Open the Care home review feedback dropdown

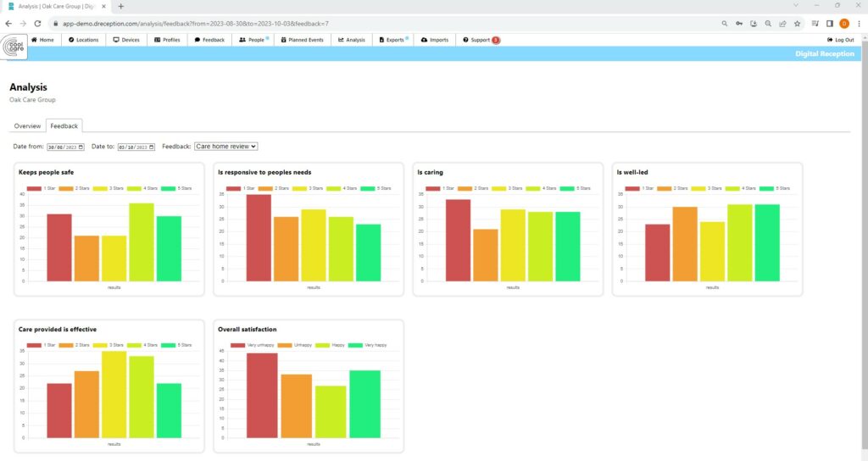[225, 147]
